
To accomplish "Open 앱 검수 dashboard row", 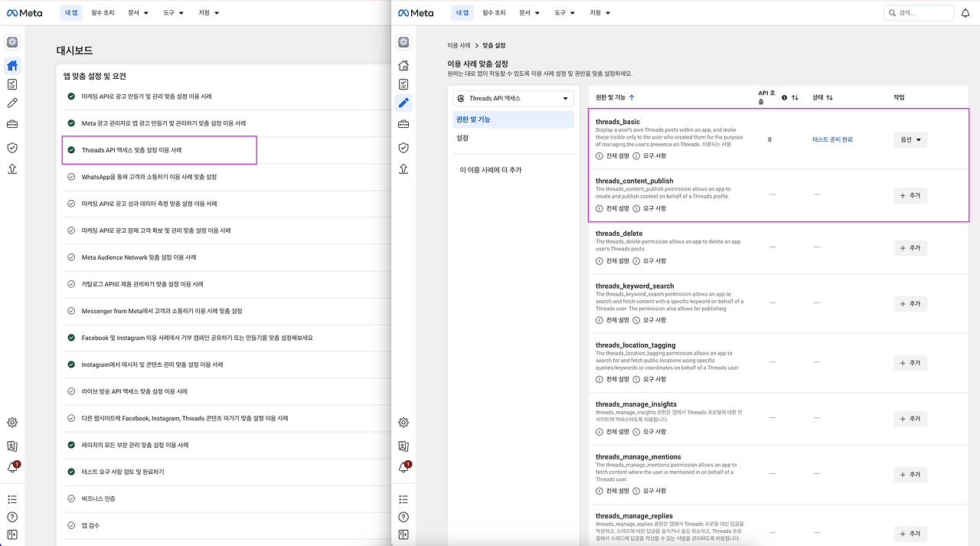I will [x=227, y=525].
